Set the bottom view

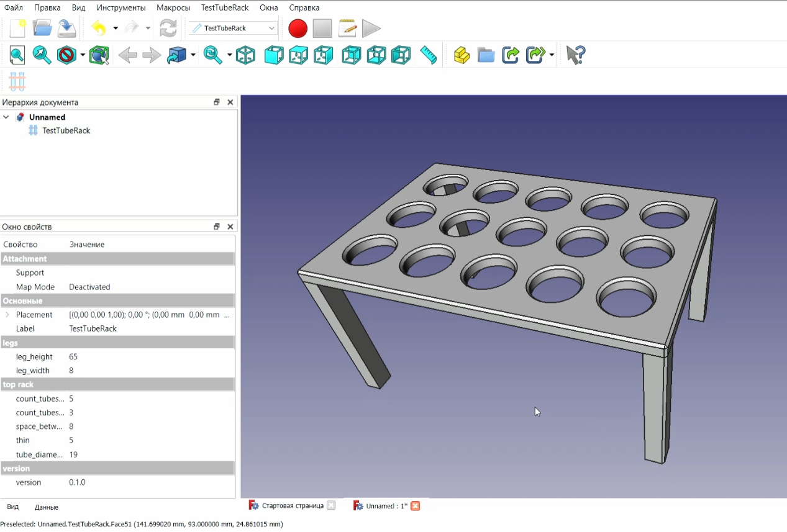click(376, 55)
